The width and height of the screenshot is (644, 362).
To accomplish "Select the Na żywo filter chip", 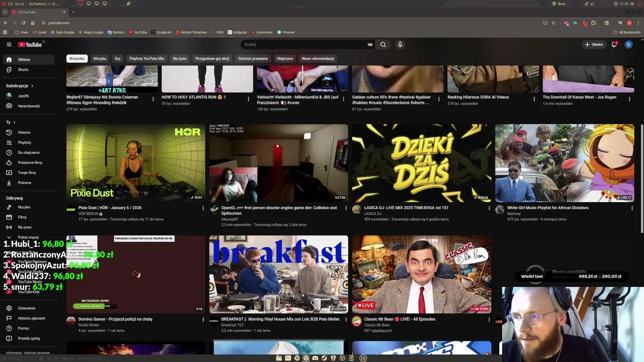I will 180,58.
